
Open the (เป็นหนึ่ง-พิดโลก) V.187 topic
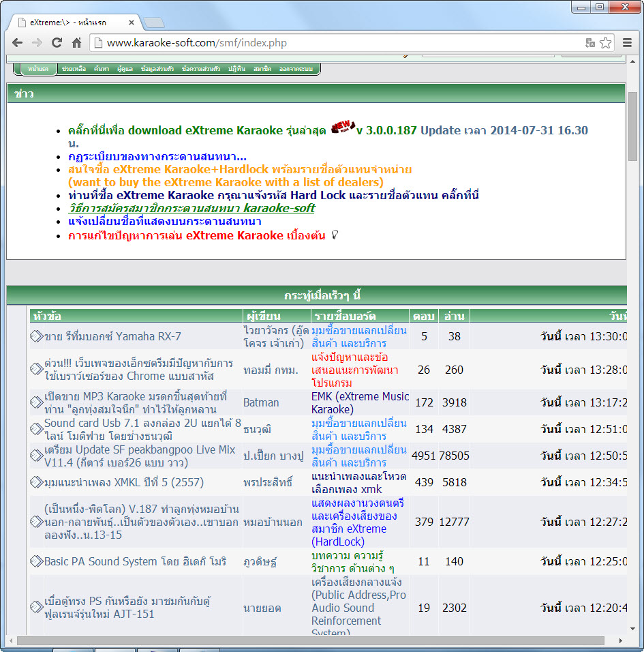tap(141, 522)
